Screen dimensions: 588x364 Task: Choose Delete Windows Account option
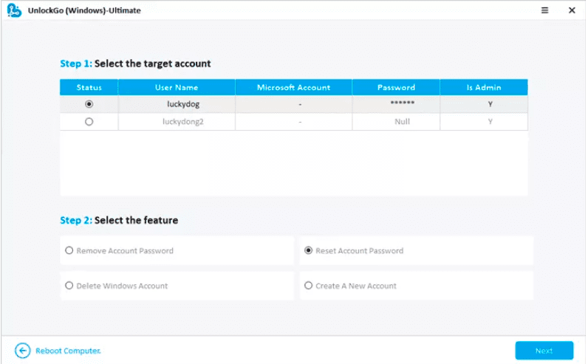(69, 286)
